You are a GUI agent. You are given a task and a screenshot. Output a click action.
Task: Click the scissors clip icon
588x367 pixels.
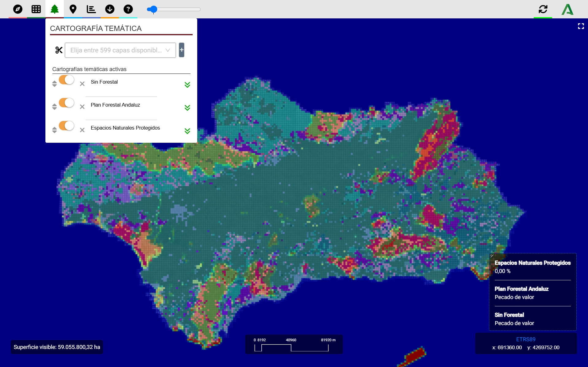(x=59, y=50)
